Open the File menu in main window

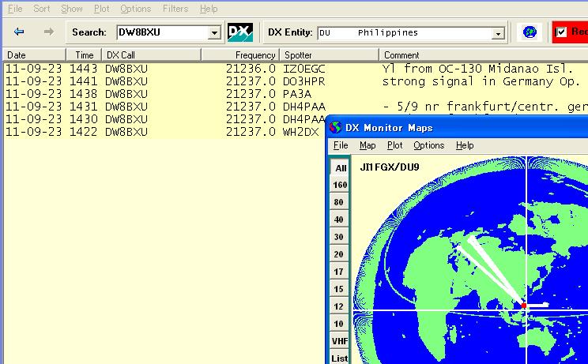[15, 9]
